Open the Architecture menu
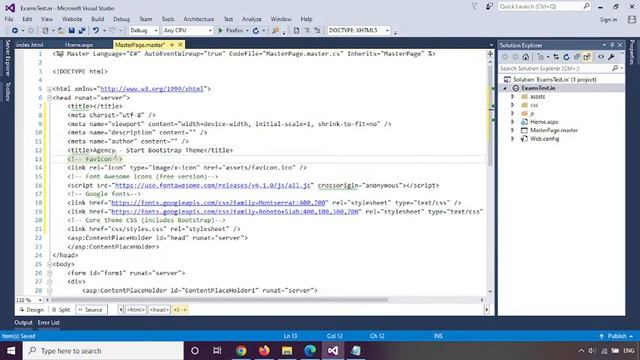The height and width of the screenshot is (360, 640). click(x=199, y=19)
